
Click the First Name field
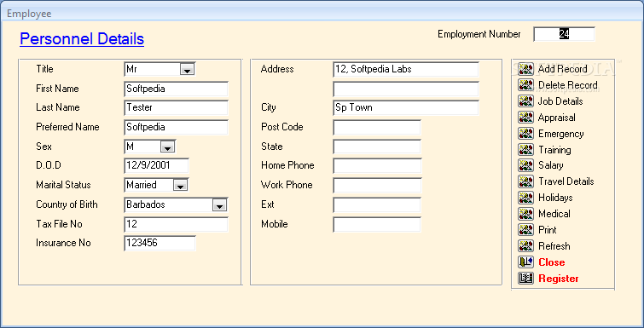pos(176,89)
